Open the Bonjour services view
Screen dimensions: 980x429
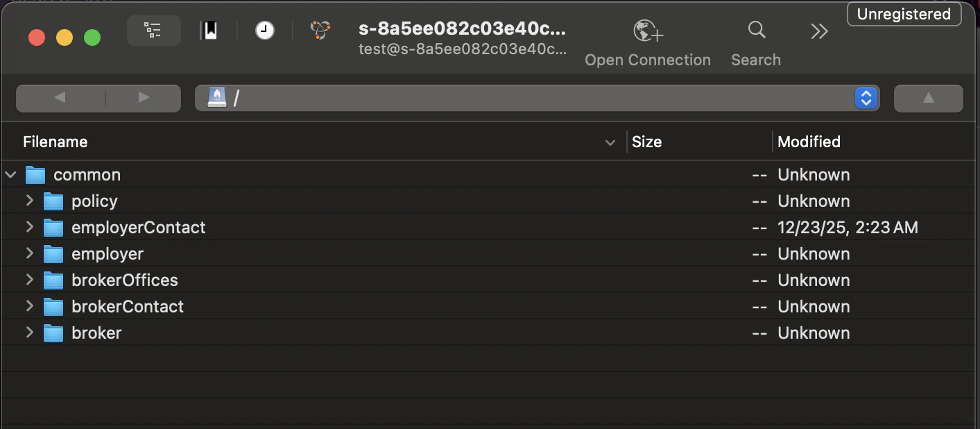click(x=319, y=31)
